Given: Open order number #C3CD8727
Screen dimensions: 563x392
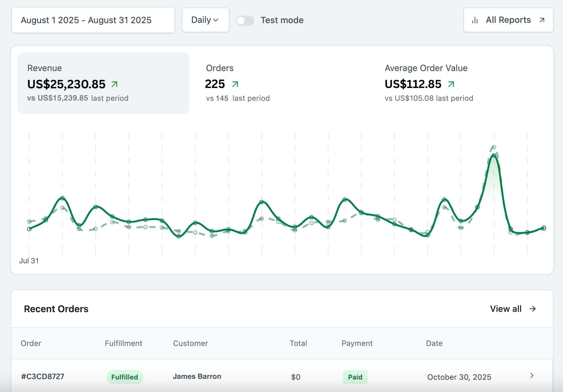Looking at the screenshot, I should click(x=43, y=376).
